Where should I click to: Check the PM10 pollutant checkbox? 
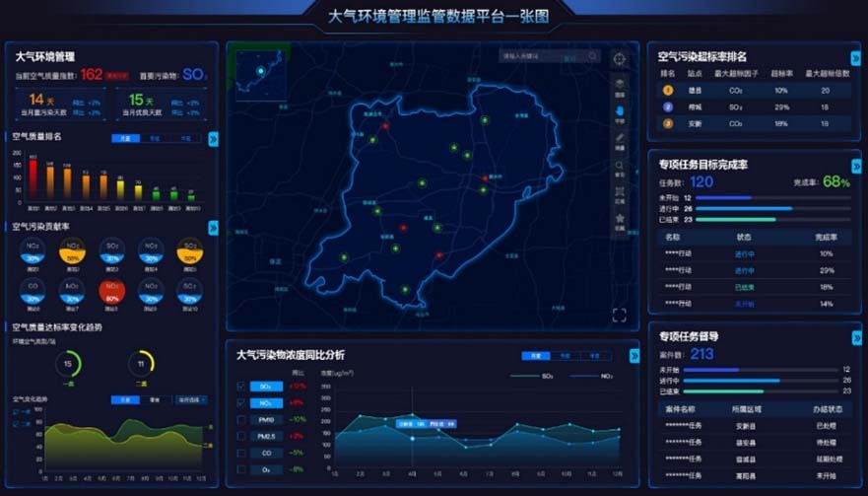(241, 419)
